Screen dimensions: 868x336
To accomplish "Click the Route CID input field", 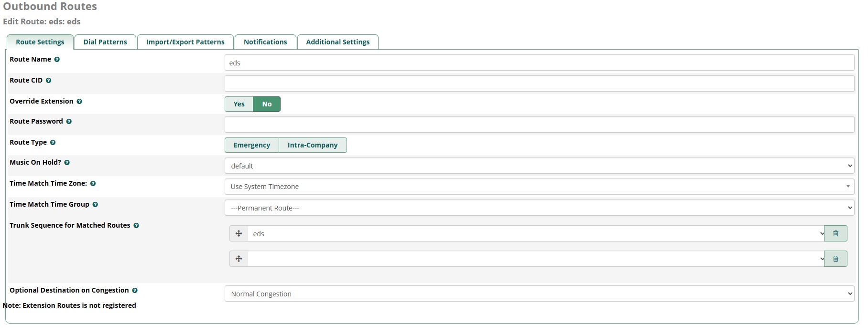I will [539, 84].
